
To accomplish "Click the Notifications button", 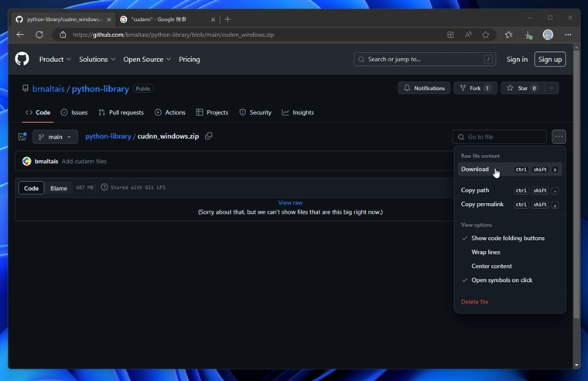I will coord(424,88).
